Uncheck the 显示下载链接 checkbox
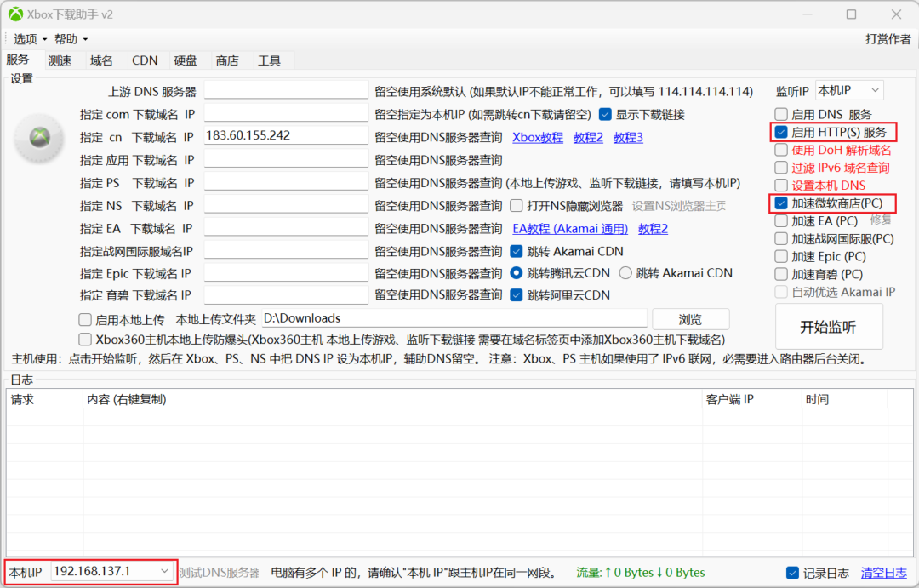Screen dimensions: 919x588 pyautogui.click(x=604, y=114)
